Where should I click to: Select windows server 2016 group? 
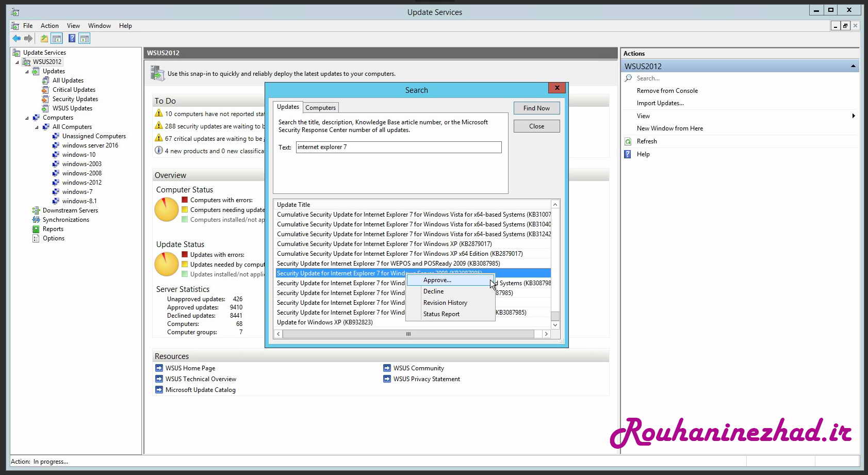tap(90, 145)
